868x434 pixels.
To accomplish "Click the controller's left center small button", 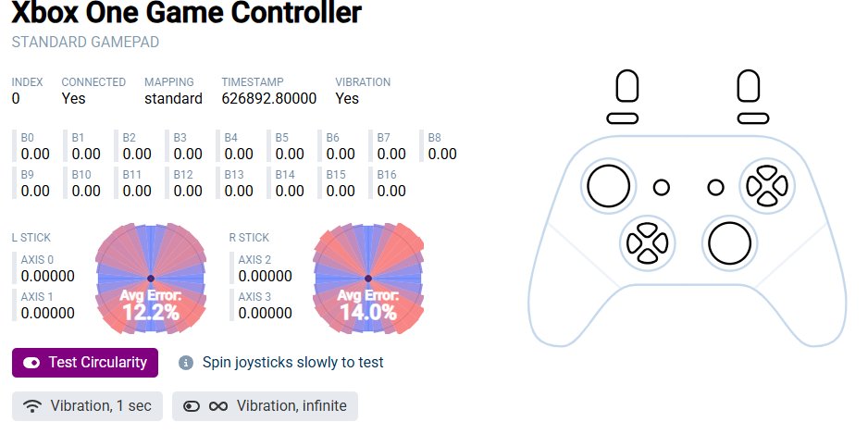I will point(661,187).
